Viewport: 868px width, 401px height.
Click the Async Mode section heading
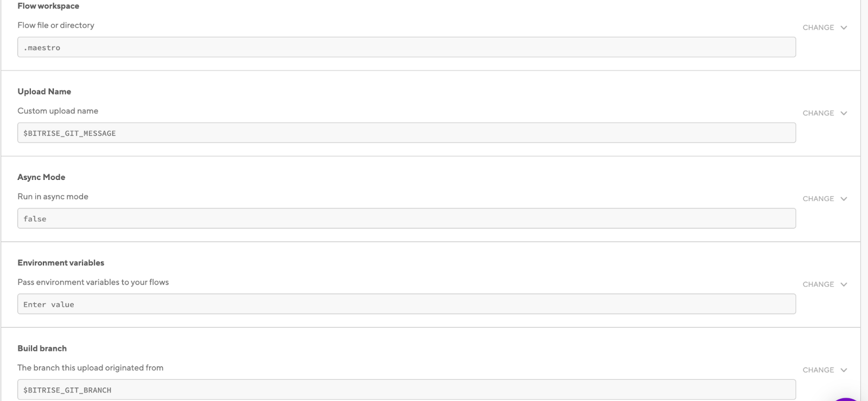[x=41, y=177]
